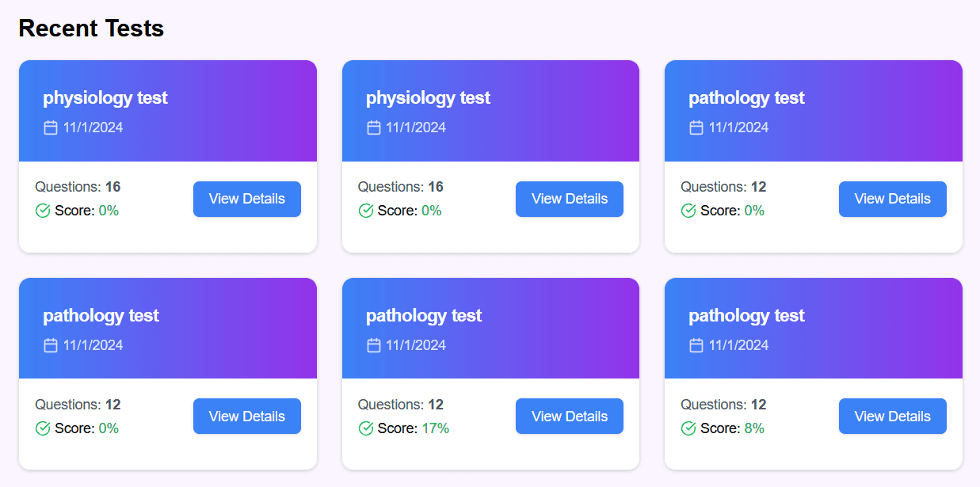Click the Recent Tests heading

click(91, 29)
